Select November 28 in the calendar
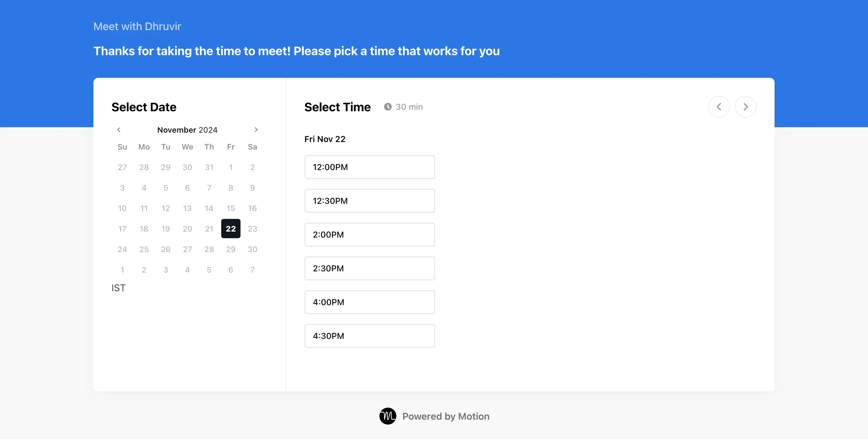 tap(209, 249)
